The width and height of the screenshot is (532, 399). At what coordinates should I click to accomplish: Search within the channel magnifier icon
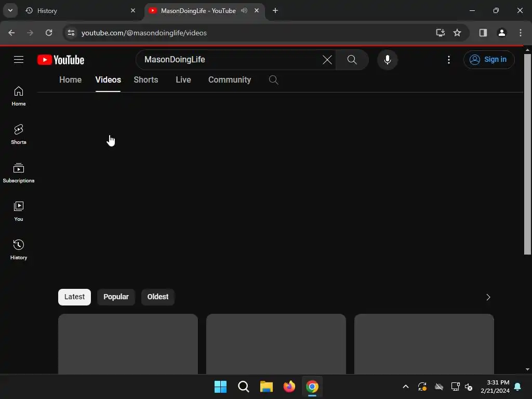coord(273,80)
